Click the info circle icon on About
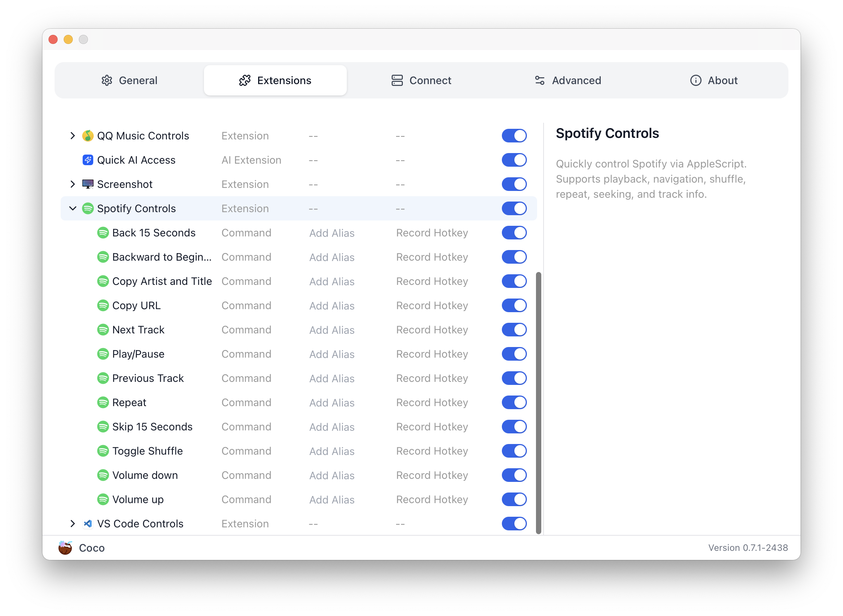 pos(696,80)
